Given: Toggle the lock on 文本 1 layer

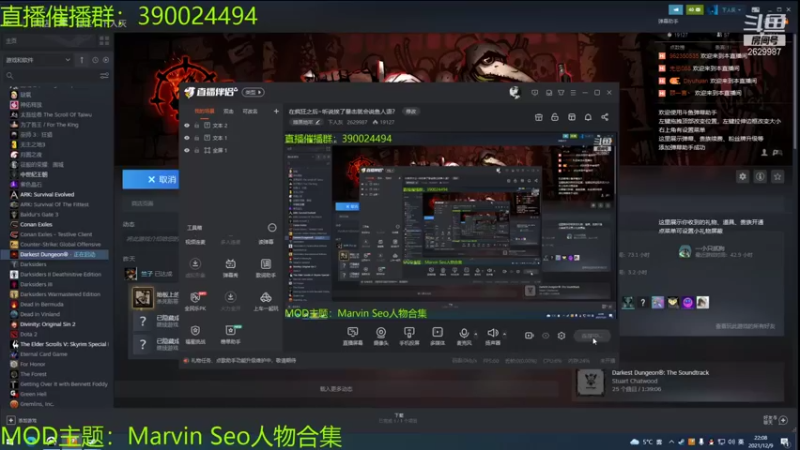Looking at the screenshot, I should [196, 138].
